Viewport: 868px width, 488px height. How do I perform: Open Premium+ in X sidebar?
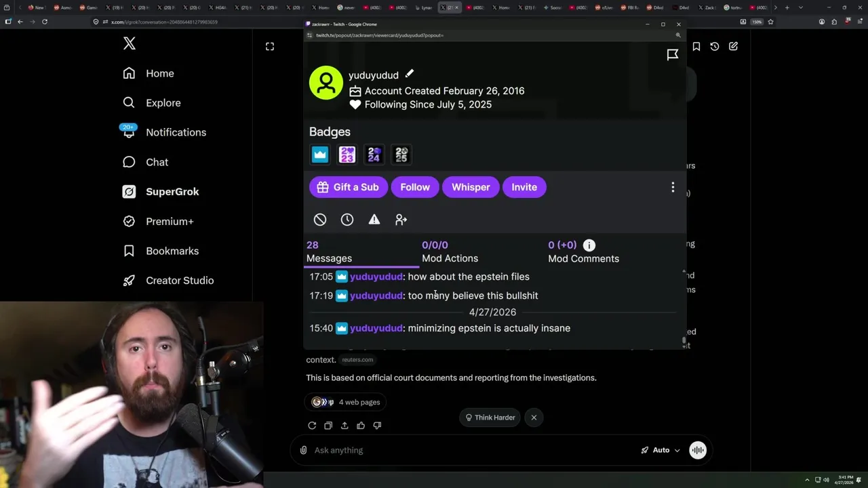[x=158, y=221]
